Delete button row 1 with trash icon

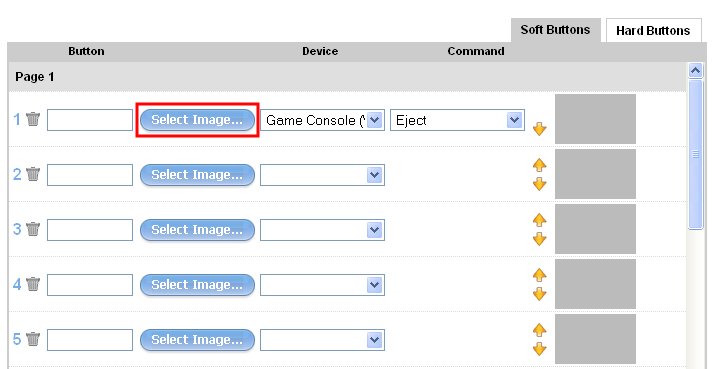click(33, 120)
